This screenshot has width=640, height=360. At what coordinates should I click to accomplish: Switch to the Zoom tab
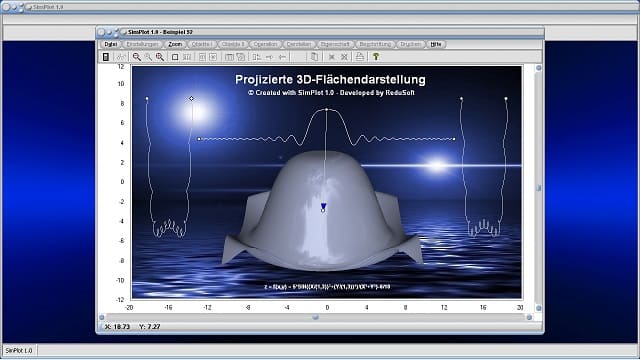coord(175,44)
